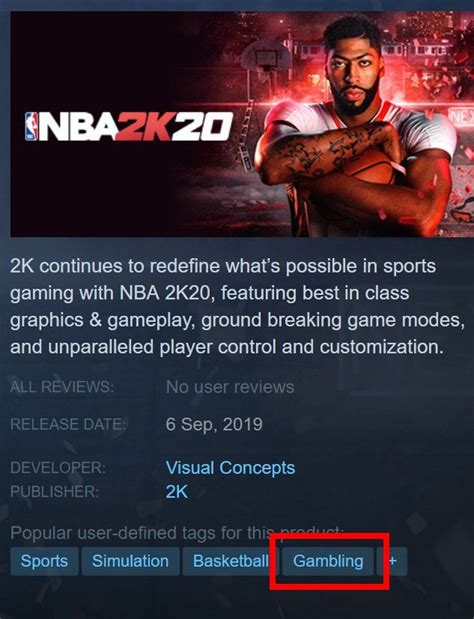Click 'Popular user-defined tags' heading text
This screenshot has width=474, height=619.
click(177, 533)
